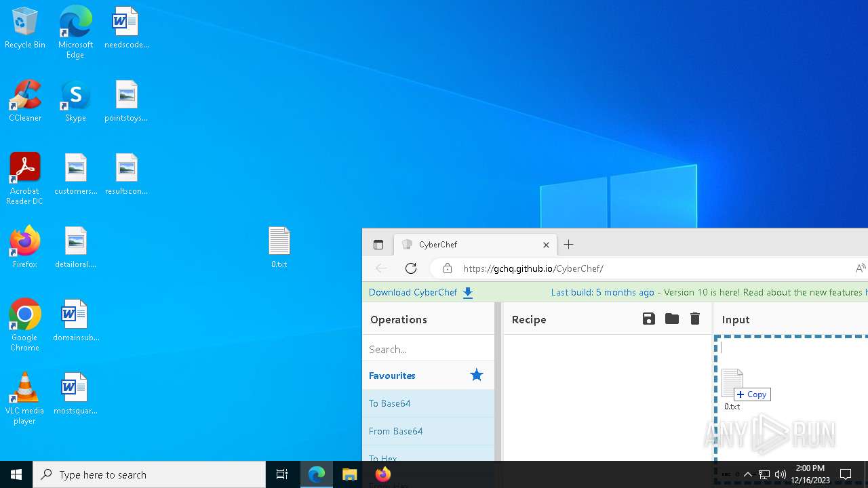Select the pointstoys image file on desktop
This screenshot has width=868, height=488.
pos(126,102)
